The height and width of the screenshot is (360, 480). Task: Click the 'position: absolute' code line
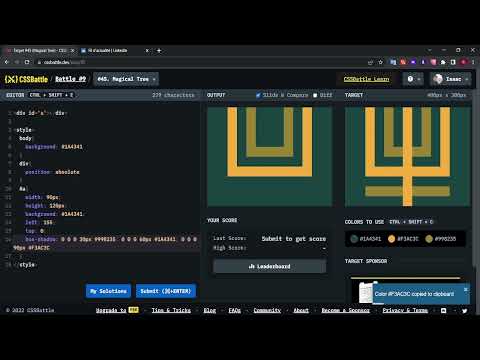(52, 172)
